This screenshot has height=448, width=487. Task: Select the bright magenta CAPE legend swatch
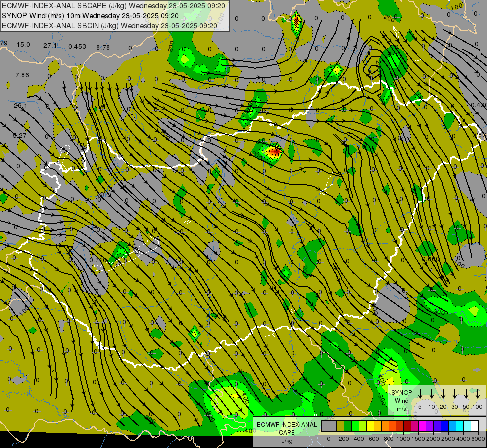[x=422, y=426]
